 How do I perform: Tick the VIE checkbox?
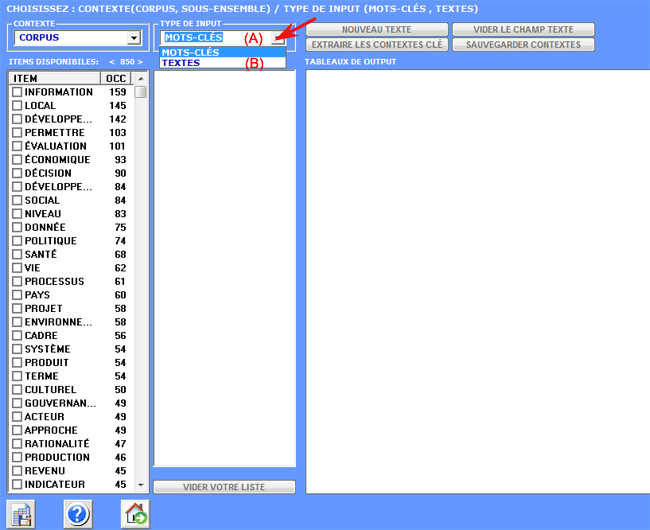coord(17,268)
